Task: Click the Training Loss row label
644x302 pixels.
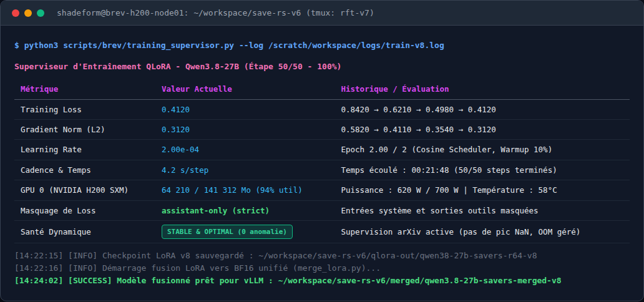Action: (x=51, y=110)
